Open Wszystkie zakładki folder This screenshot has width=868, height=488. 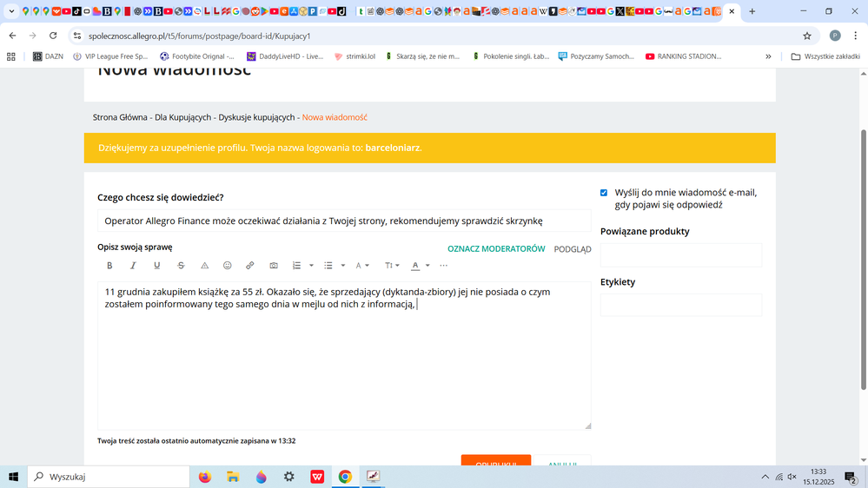(825, 56)
